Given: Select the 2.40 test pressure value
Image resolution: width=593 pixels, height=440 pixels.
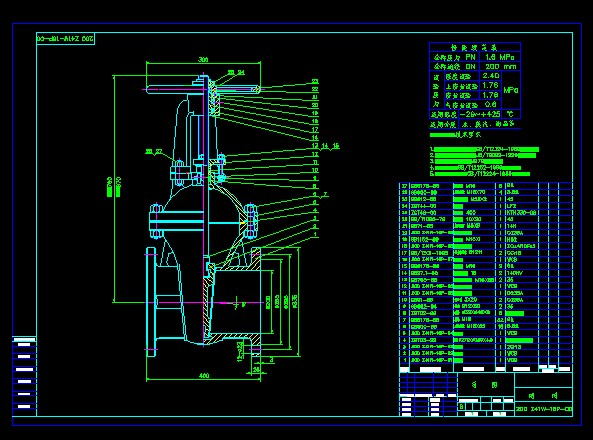Looking at the screenshot, I should tap(491, 76).
